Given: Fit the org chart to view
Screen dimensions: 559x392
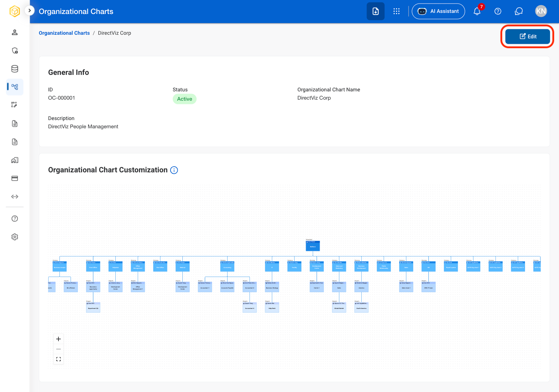Looking at the screenshot, I should point(58,359).
